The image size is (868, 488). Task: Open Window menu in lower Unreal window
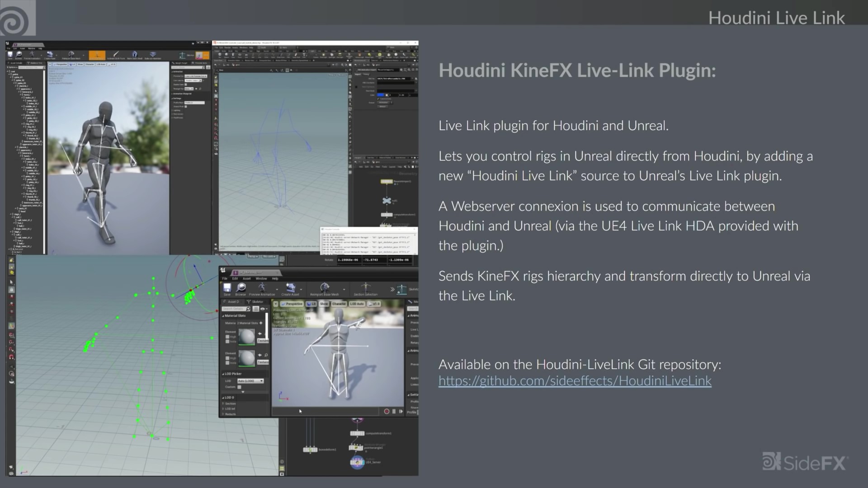tap(261, 278)
